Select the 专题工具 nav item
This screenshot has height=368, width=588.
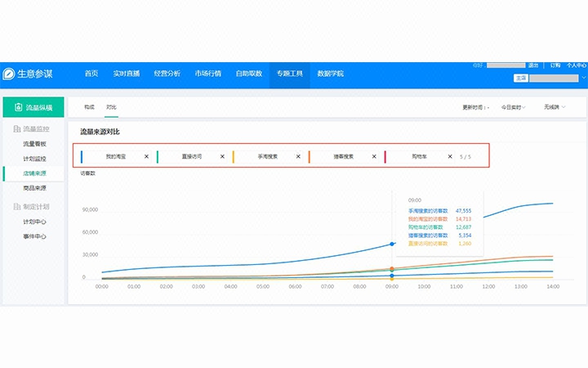pos(289,74)
